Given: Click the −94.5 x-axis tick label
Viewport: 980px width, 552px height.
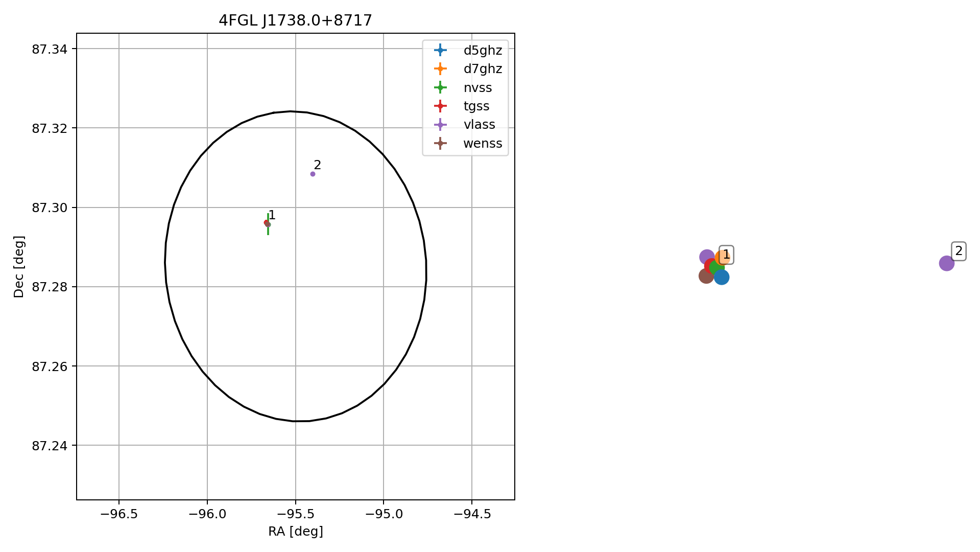Looking at the screenshot, I should 472,514.
